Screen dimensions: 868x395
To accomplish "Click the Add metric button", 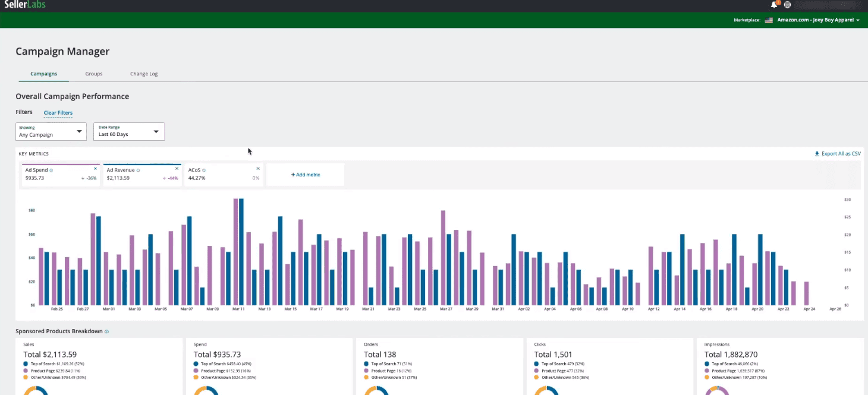I will [x=306, y=175].
